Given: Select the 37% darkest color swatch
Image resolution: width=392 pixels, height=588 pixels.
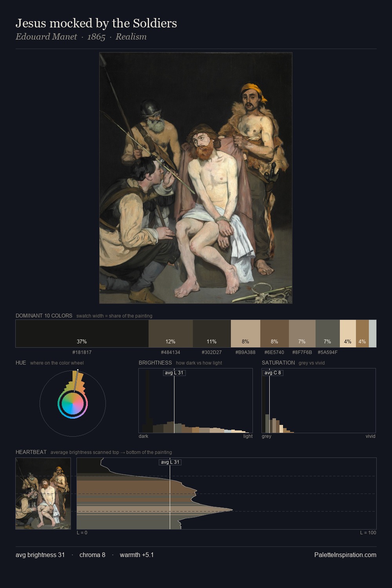Looking at the screenshot, I should point(82,334).
